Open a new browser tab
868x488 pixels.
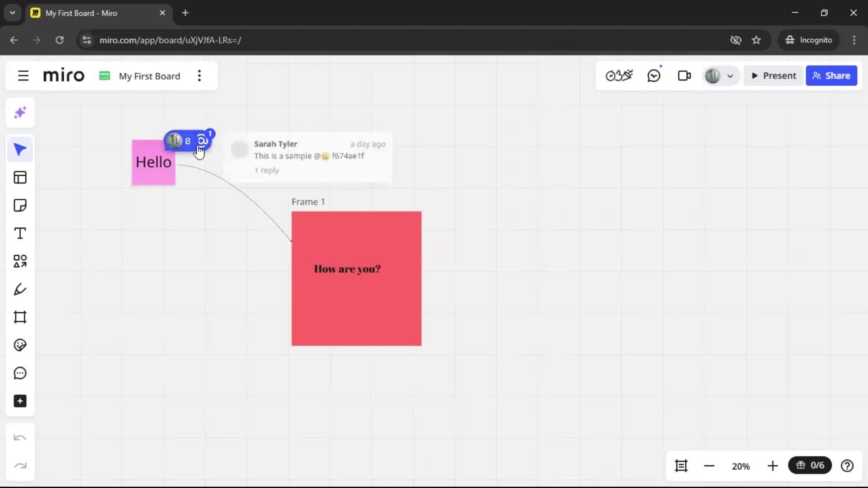[x=185, y=13]
